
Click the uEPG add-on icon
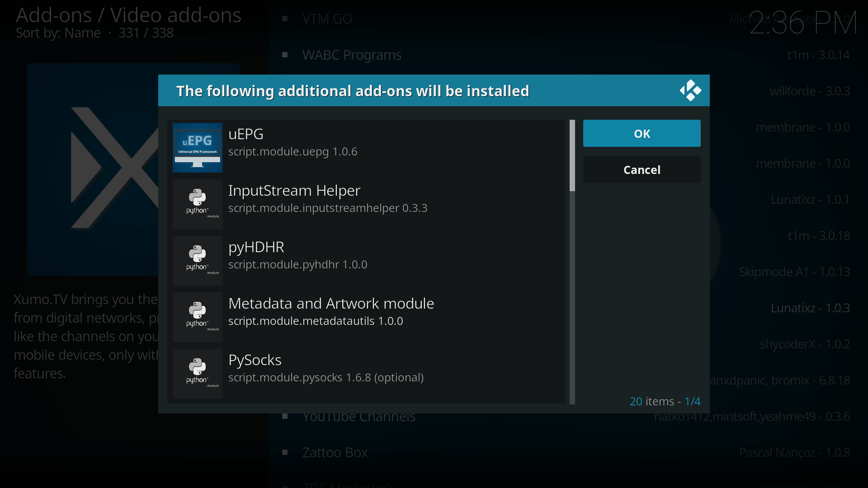198,148
